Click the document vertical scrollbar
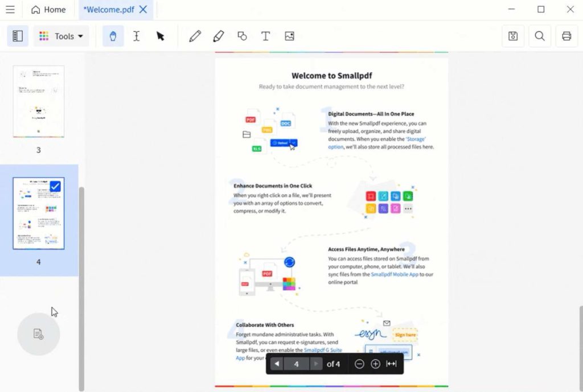This screenshot has width=583, height=392. coord(581,348)
